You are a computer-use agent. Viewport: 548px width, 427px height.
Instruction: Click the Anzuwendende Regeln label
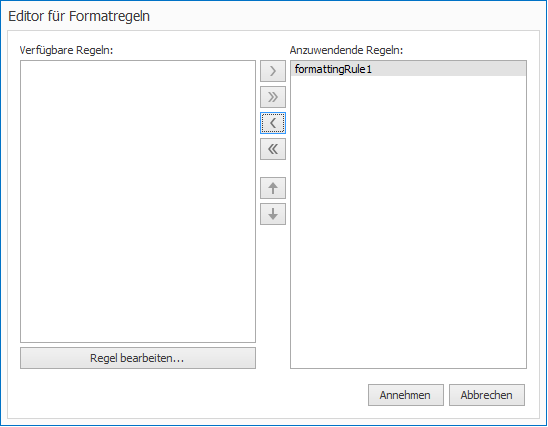click(346, 50)
